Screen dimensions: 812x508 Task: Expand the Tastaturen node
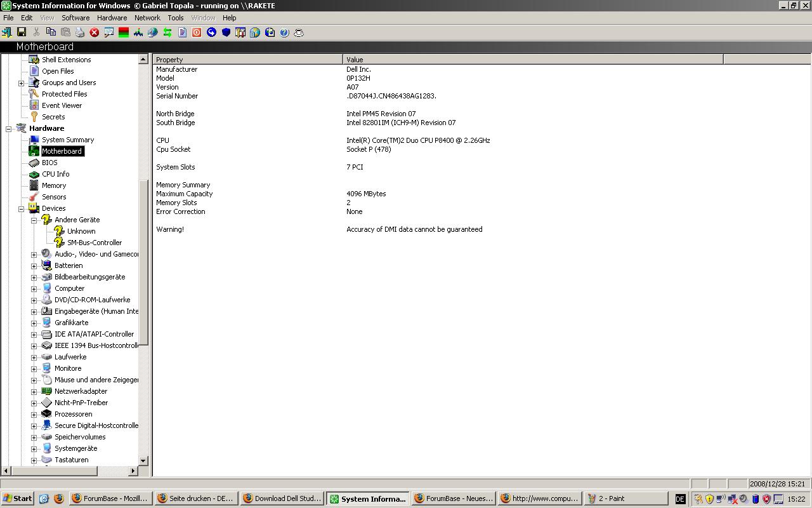coord(34,460)
